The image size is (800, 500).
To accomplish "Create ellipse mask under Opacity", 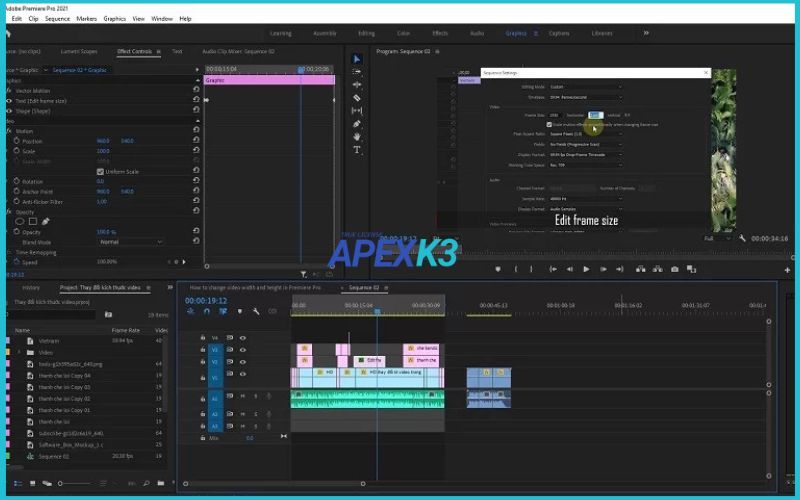I will point(19,221).
